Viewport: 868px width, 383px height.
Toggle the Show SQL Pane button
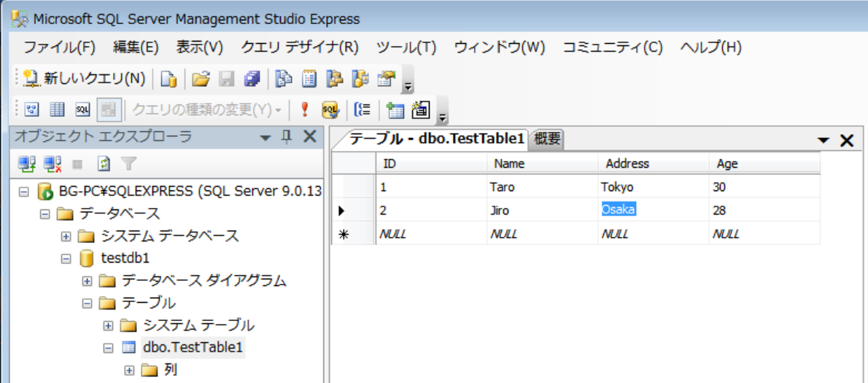82,109
